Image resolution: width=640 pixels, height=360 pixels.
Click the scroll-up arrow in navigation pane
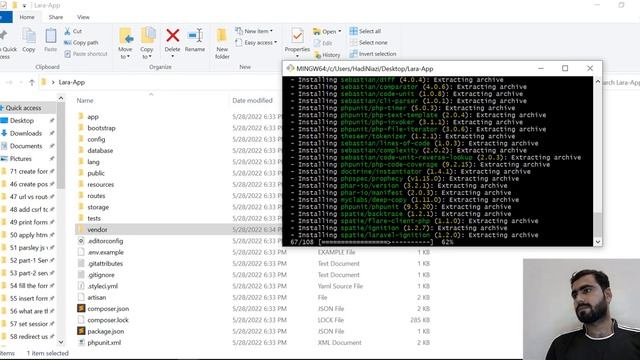coord(61,98)
